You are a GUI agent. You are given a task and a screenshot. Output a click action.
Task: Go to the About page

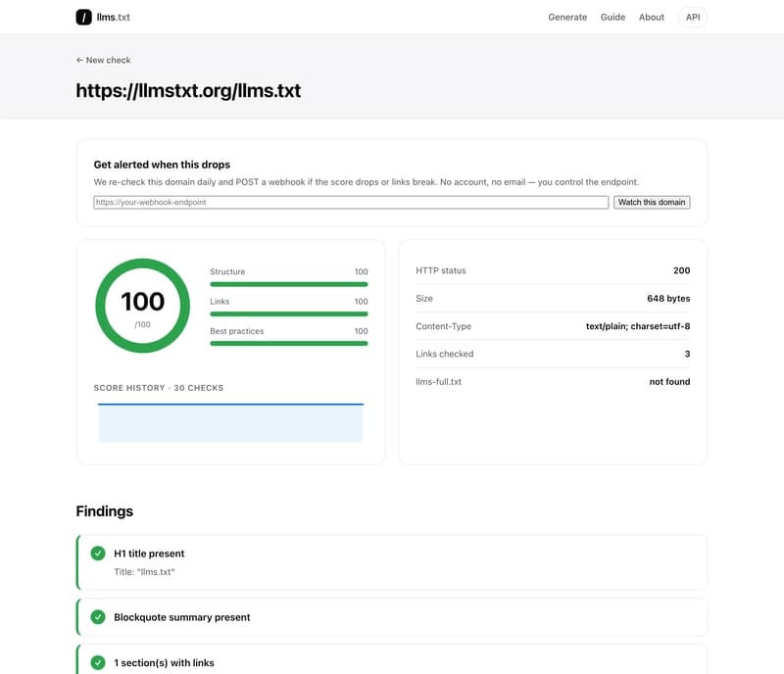pyautogui.click(x=651, y=17)
